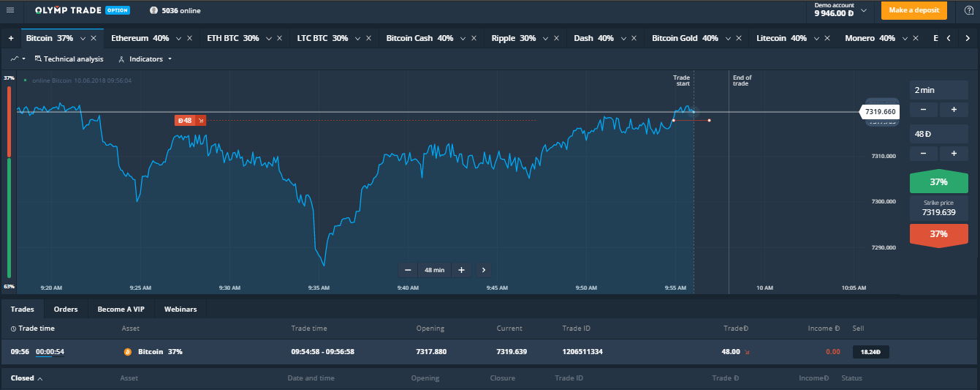Close the Bitcoin Gold asset tab
This screenshot has height=390, width=980.
(x=740, y=38)
